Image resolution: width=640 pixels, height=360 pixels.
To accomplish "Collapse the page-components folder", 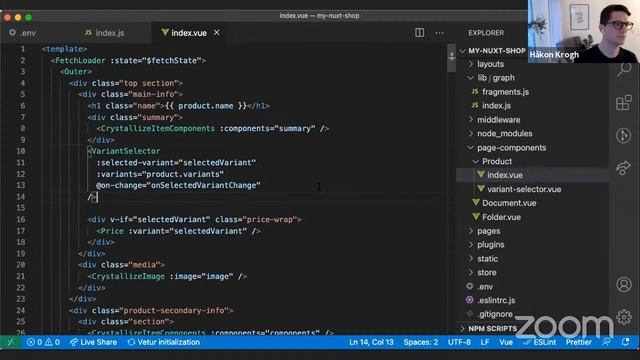I will coord(511,147).
